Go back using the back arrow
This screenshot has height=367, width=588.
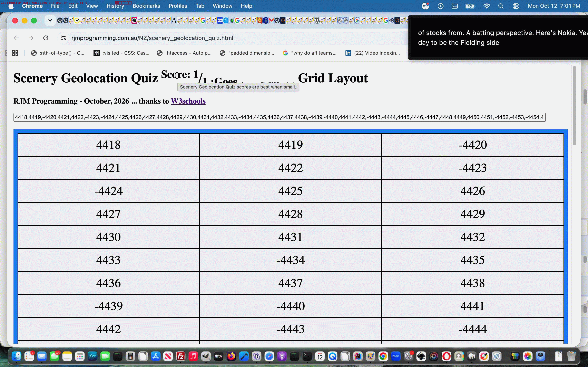(16, 38)
